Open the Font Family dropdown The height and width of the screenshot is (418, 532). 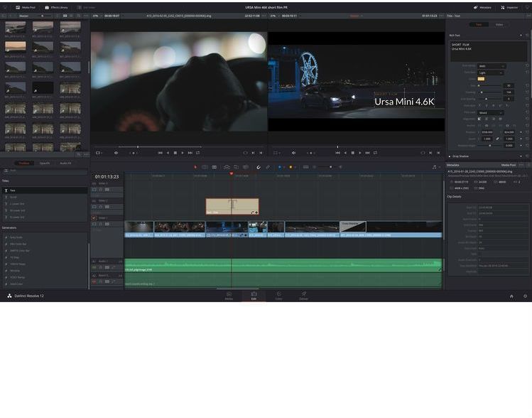(x=492, y=66)
